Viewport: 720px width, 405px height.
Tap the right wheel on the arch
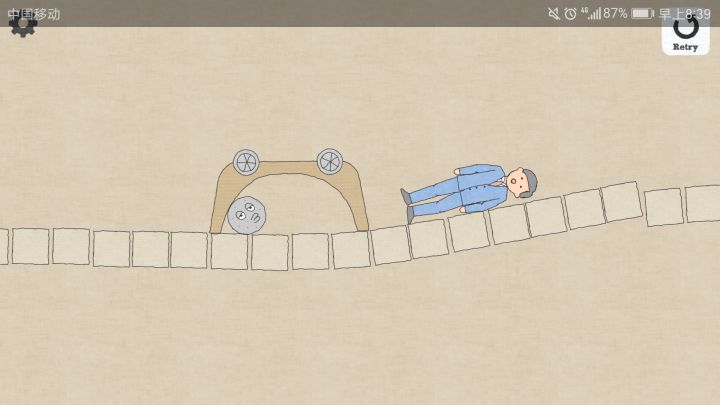click(329, 161)
